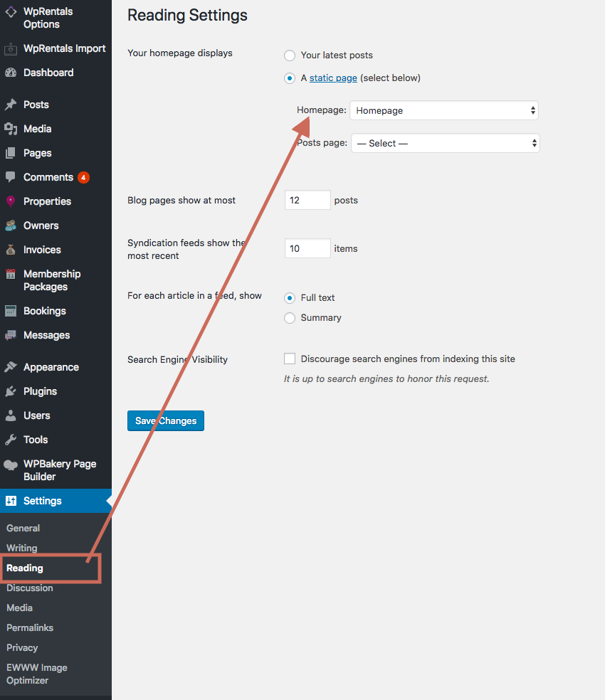Follow the 'static page' hyperlink

(333, 78)
